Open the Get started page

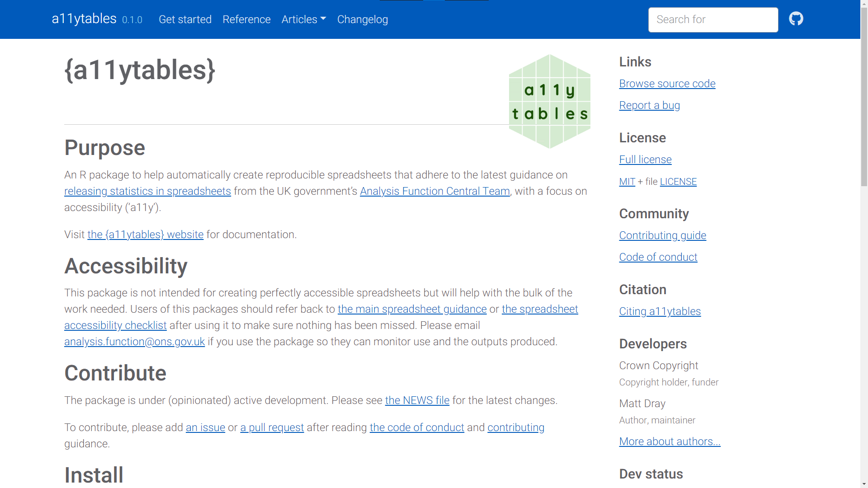[x=185, y=19]
